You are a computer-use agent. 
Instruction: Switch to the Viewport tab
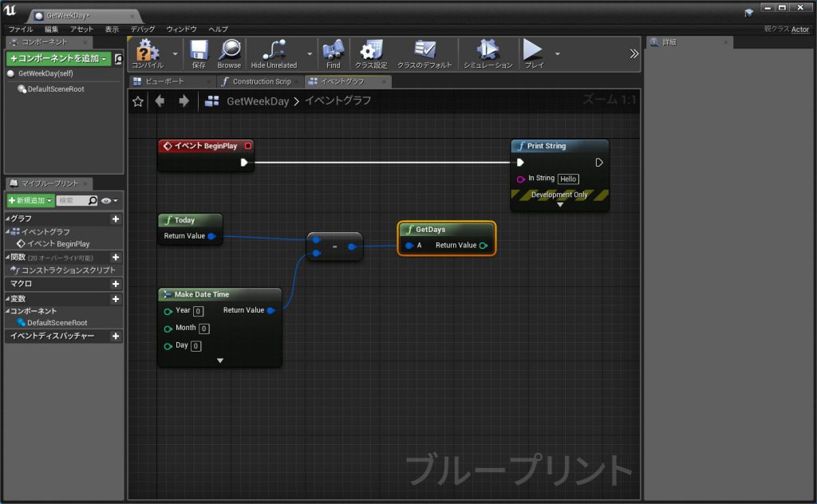coord(172,81)
